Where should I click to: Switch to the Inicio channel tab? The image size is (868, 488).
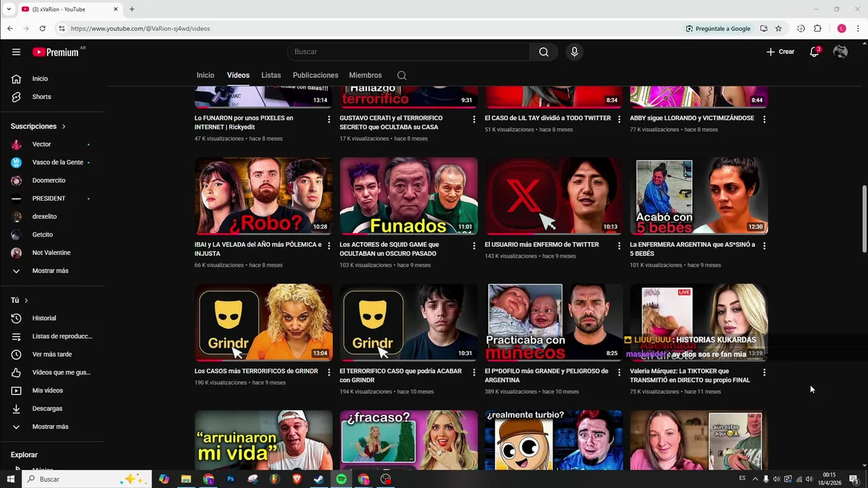205,75
